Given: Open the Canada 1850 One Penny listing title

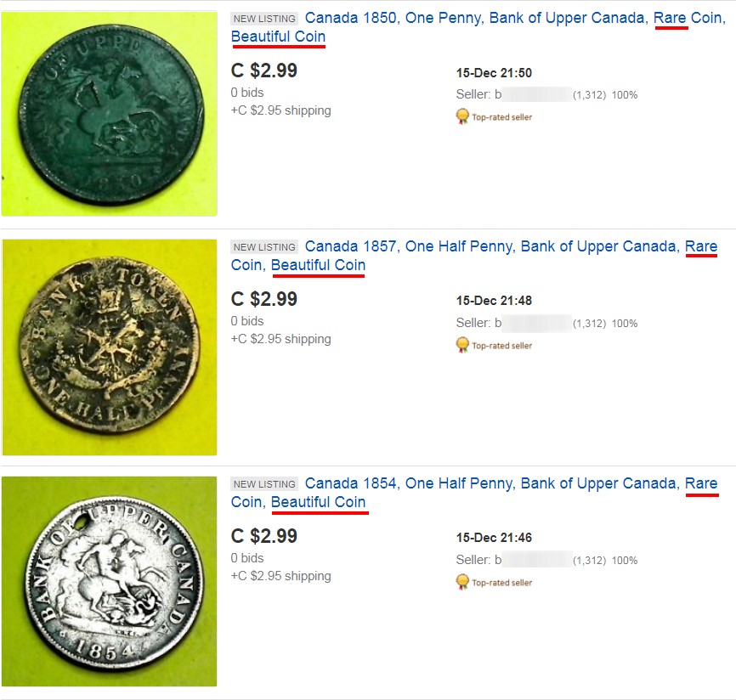Looking at the screenshot, I should click(478, 27).
